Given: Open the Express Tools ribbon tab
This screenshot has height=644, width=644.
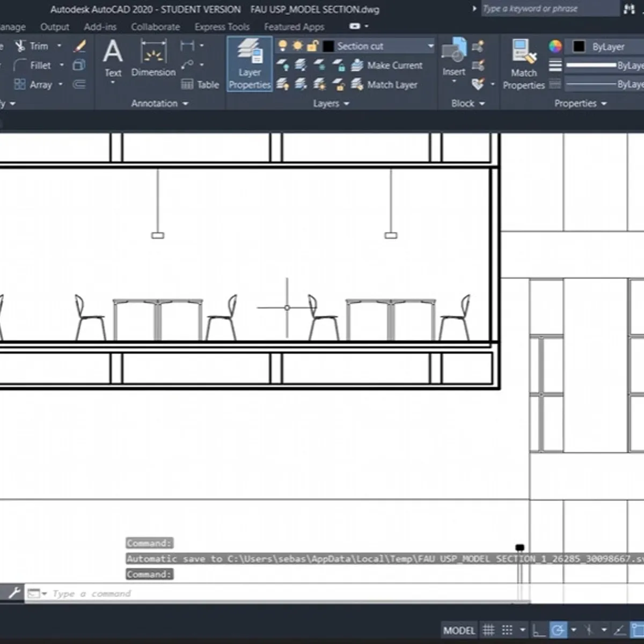Looking at the screenshot, I should click(x=222, y=26).
